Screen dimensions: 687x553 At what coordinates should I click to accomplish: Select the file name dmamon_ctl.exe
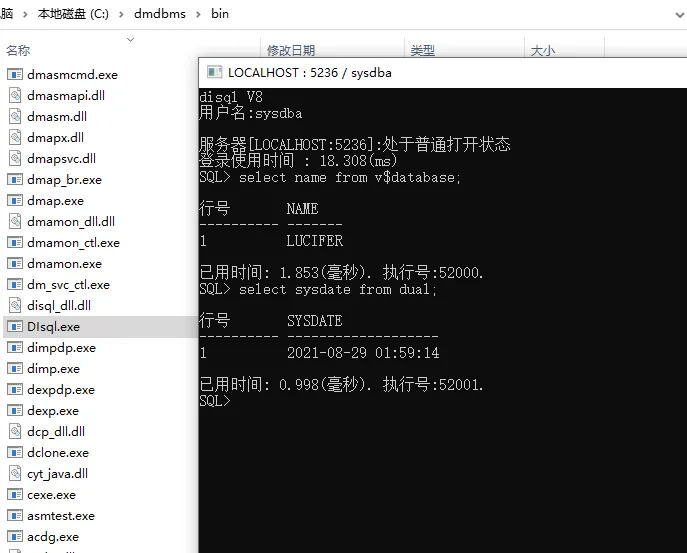tap(73, 242)
